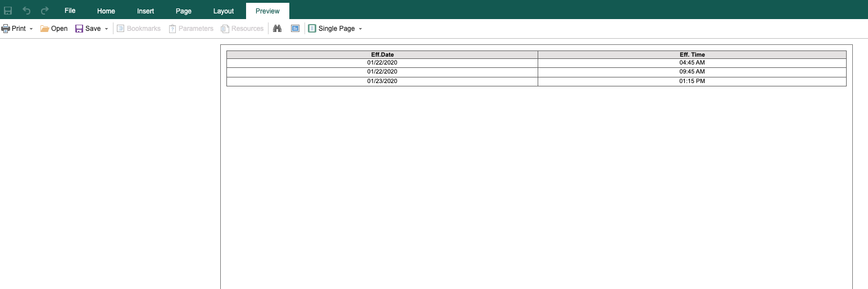Click the Eff.Date column header

point(382,54)
